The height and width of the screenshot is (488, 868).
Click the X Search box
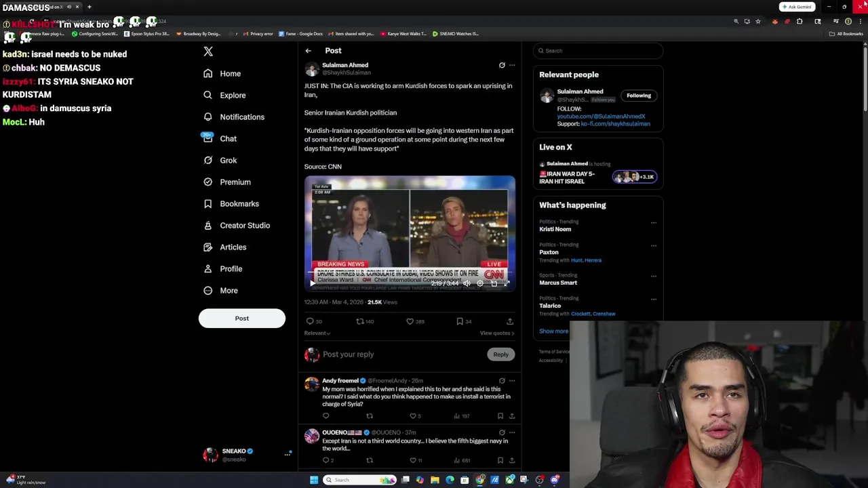click(x=597, y=51)
